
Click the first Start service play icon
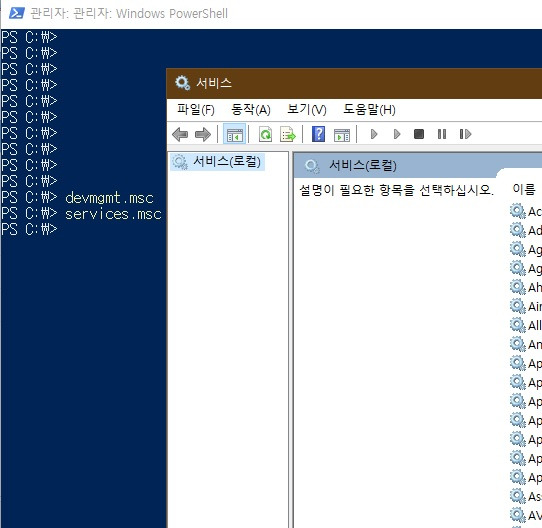click(x=374, y=134)
